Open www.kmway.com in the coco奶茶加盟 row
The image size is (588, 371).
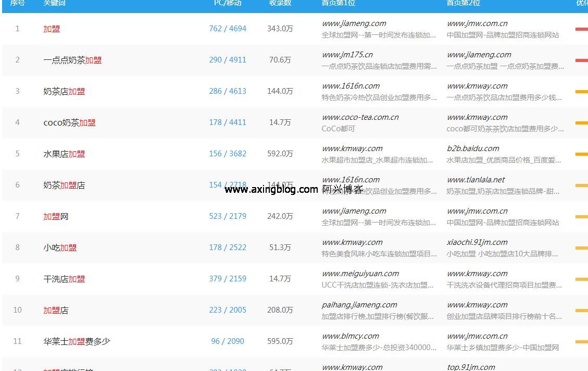click(x=477, y=117)
